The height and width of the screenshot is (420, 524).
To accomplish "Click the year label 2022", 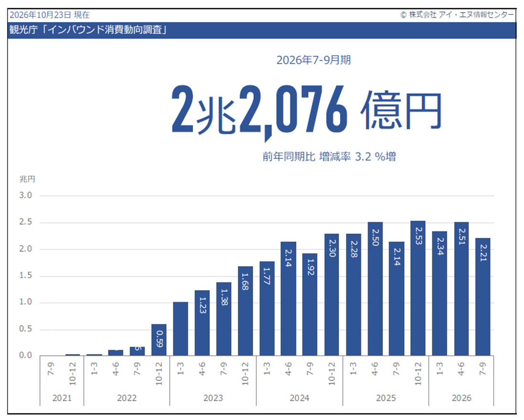I will [127, 398].
